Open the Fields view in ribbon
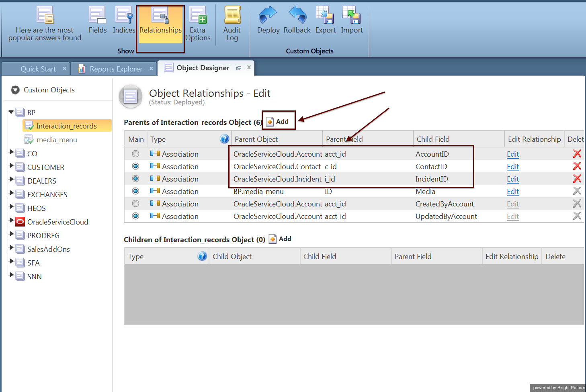The image size is (586, 392). 98,20
